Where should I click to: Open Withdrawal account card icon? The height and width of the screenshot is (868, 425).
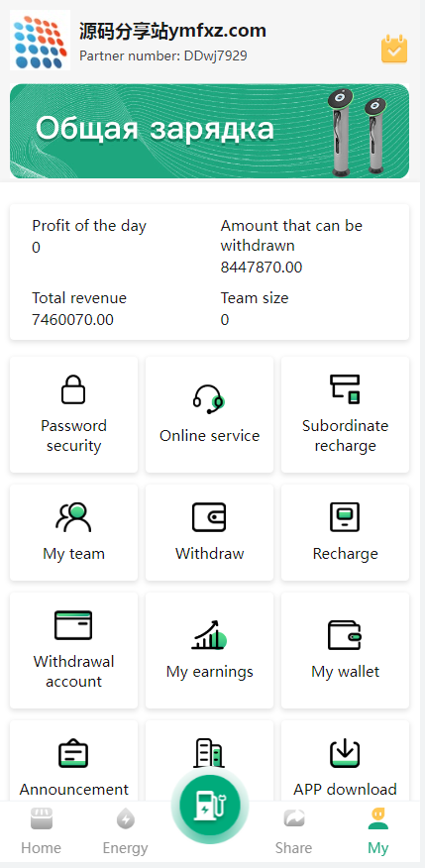(x=73, y=625)
